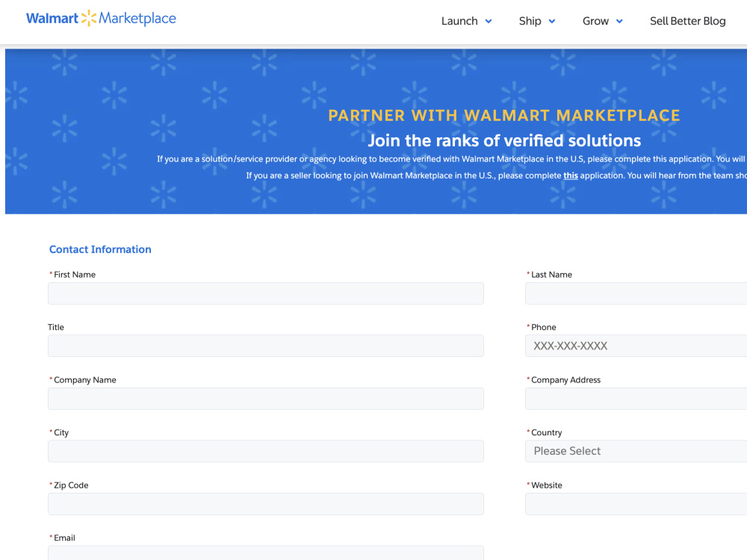Screen dimensions: 747x560
Task: Focus the Website input field
Action: tap(636, 504)
